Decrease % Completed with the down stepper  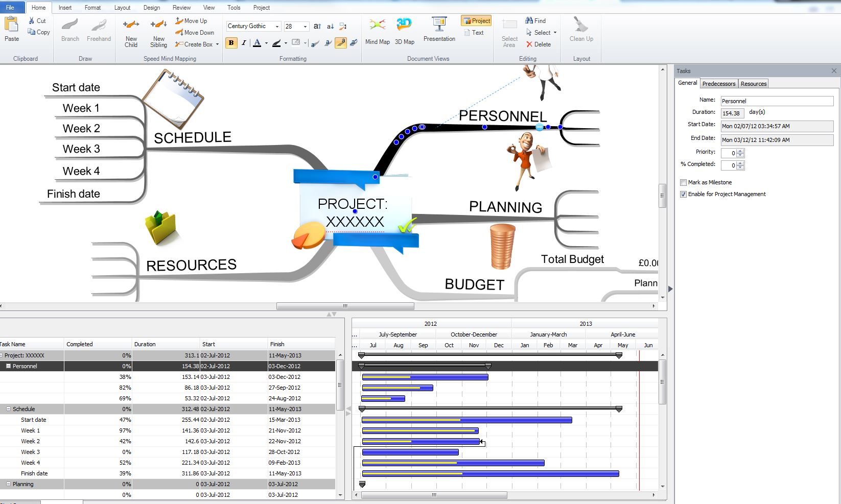(741, 167)
